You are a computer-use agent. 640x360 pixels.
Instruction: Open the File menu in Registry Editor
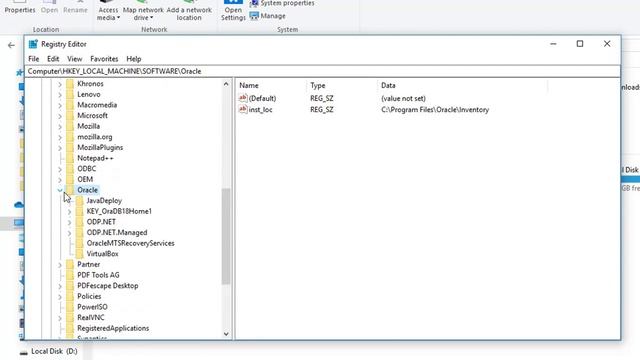tap(33, 59)
